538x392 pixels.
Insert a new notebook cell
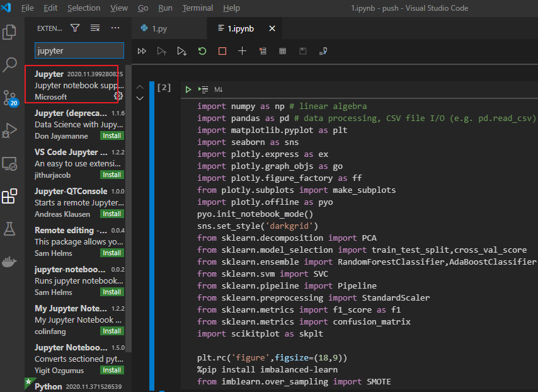[x=243, y=51]
